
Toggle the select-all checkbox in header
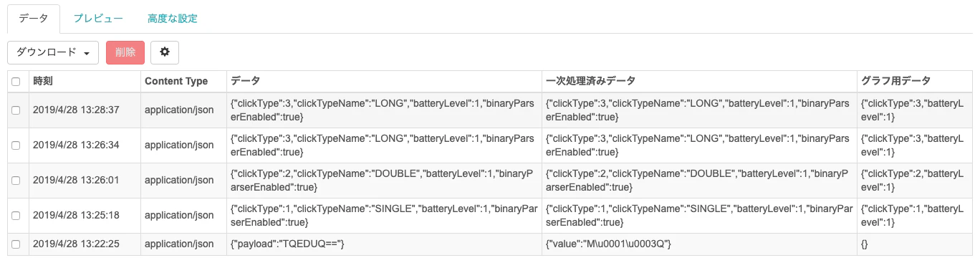tap(16, 82)
